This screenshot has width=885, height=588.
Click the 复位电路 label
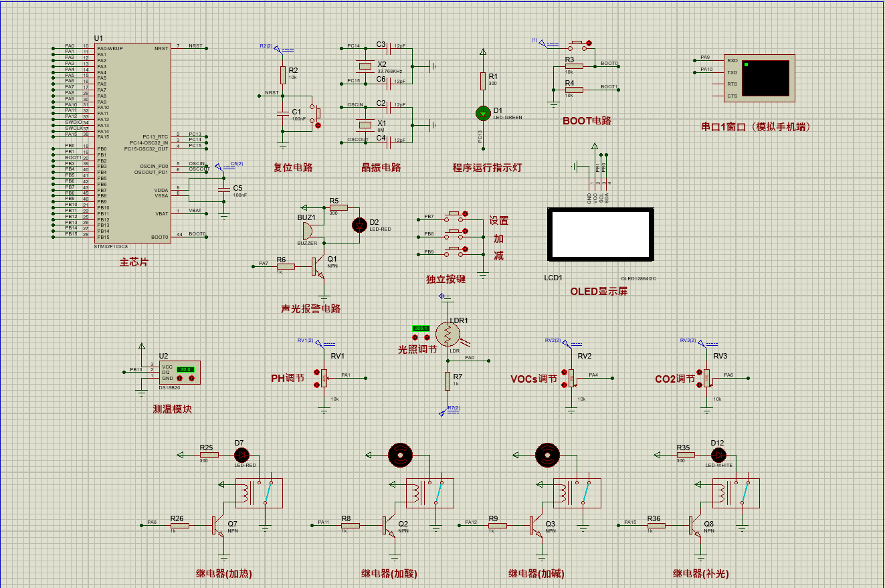(x=293, y=167)
